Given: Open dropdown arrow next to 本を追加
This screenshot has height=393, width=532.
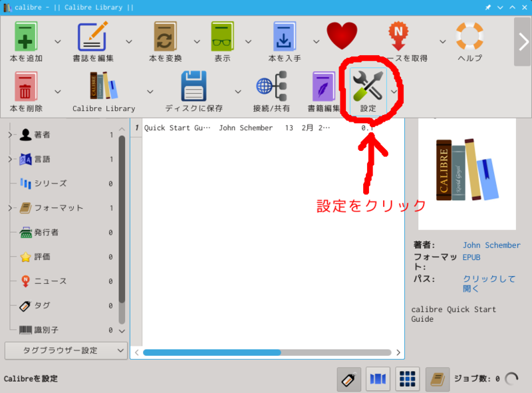Looking at the screenshot, I should [x=58, y=41].
